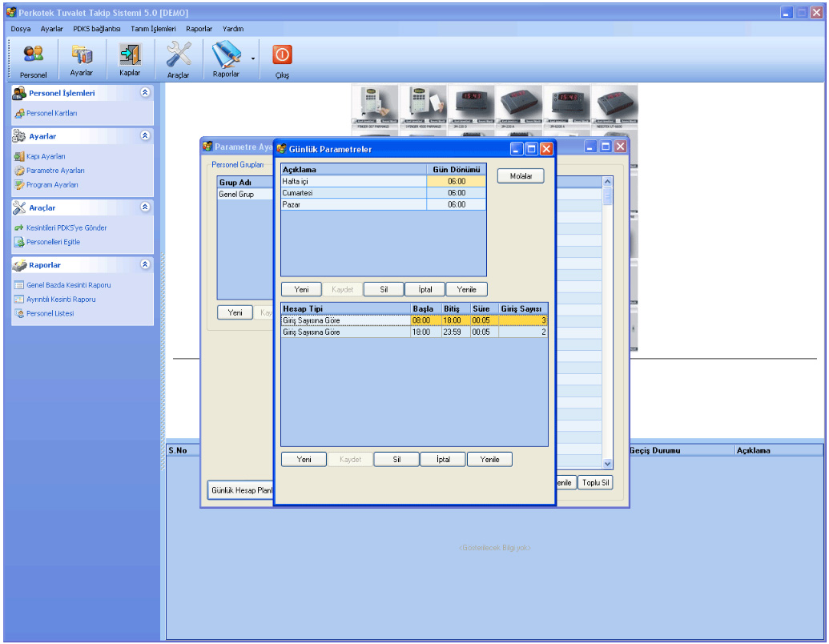Viewport: 829px width, 644px height.
Task: Open the Dosya menu
Action: tap(21, 28)
